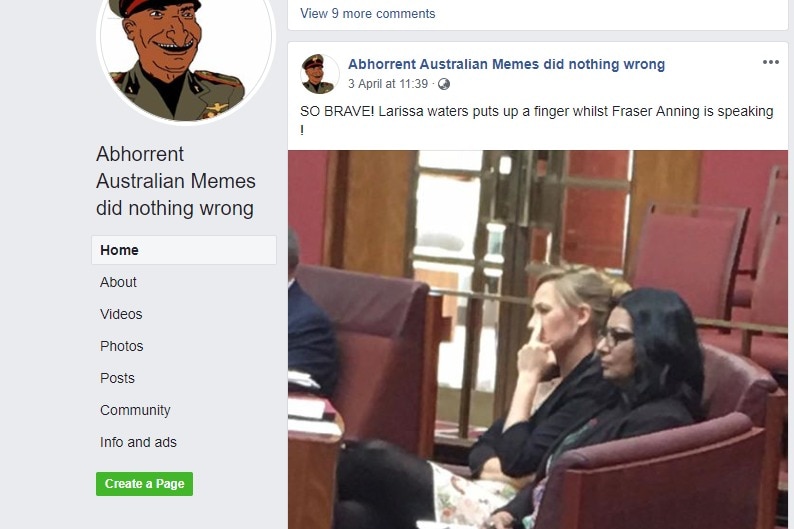Open the Community section
The width and height of the screenshot is (794, 529).
tap(135, 410)
